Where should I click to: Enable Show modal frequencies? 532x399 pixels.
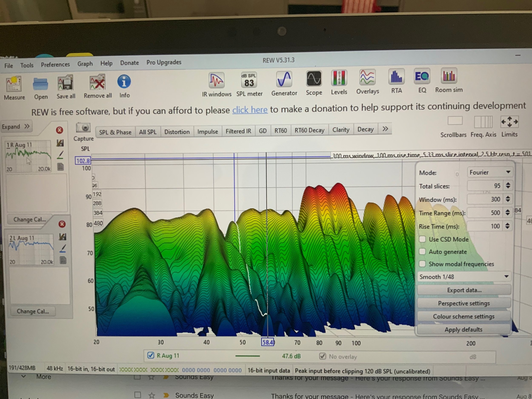(x=422, y=264)
